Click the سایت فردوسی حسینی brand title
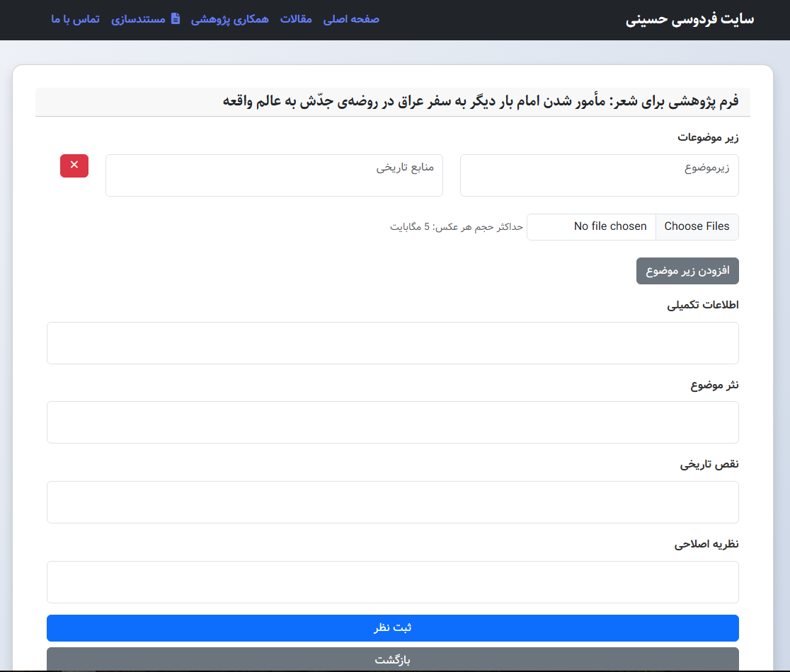This screenshot has width=790, height=672. point(689,19)
